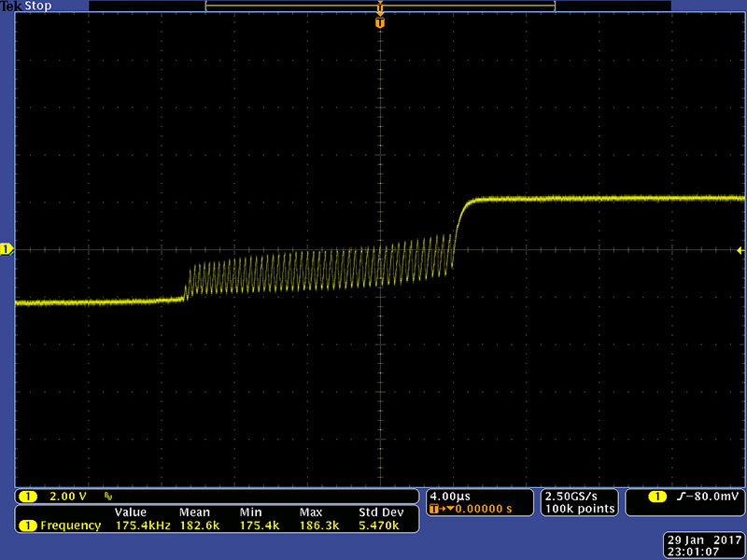This screenshot has width=747, height=560.
Task: Click the channel 1 ground reference marker
Action: (7, 249)
